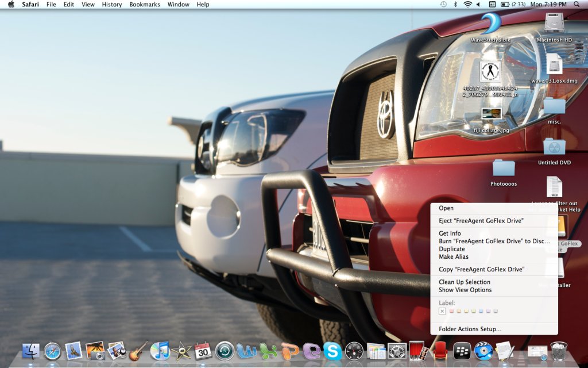This screenshot has width=588, height=368.
Task: Open the Bluetooth status menu
Action: tap(455, 4)
